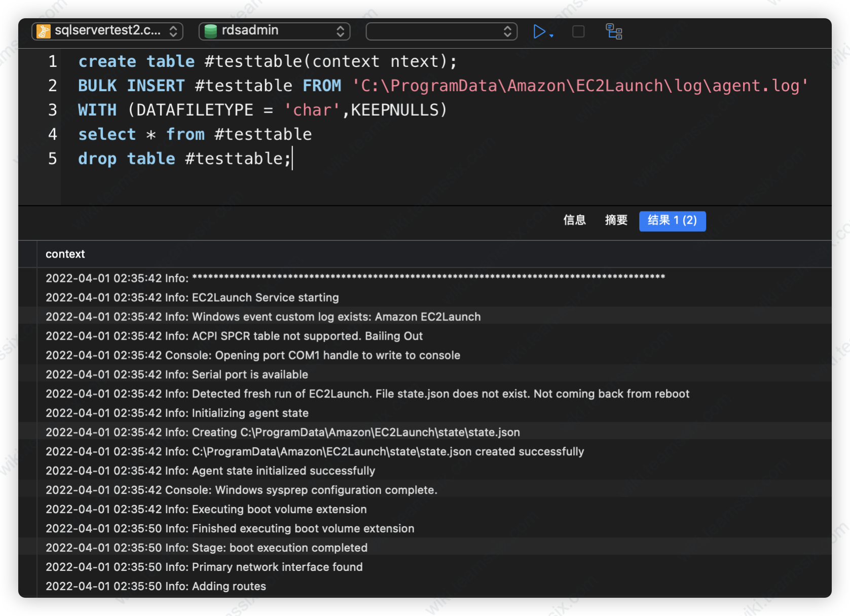Click the orange sqlservertest2 connection icon
The width and height of the screenshot is (850, 616).
44,31
